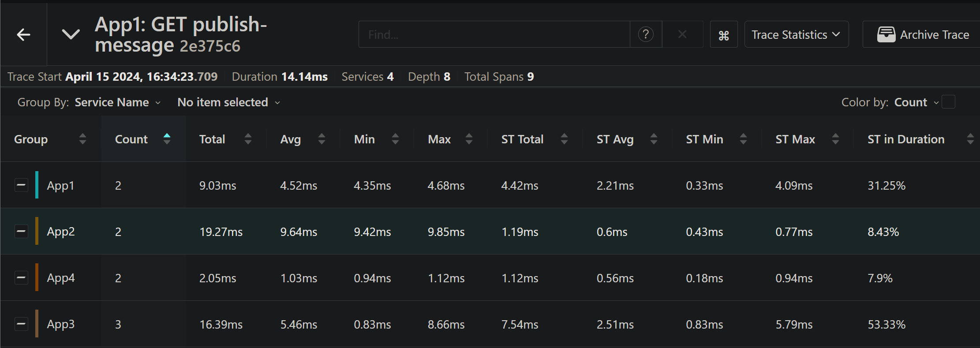Click the Total Spans 9 label

(x=499, y=77)
